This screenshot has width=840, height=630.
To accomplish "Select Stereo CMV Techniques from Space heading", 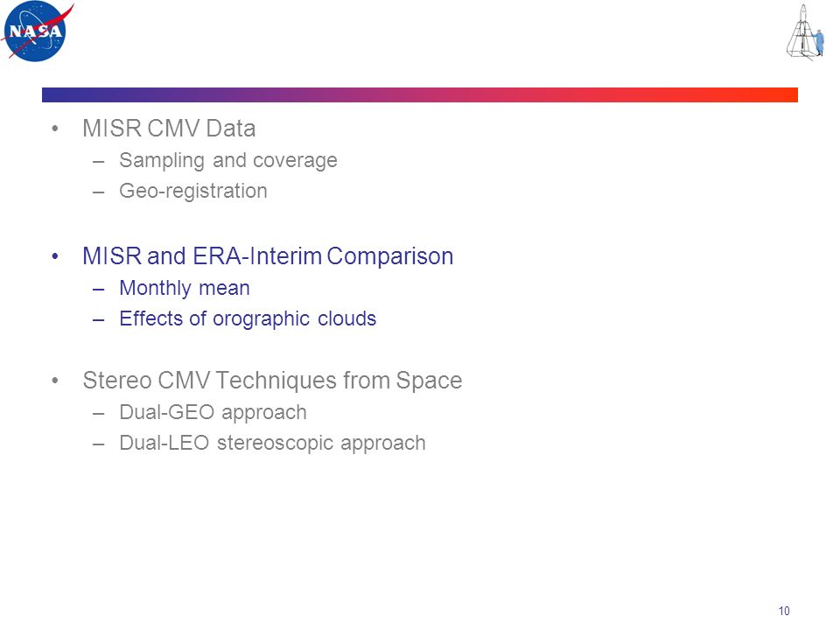I will (272, 381).
